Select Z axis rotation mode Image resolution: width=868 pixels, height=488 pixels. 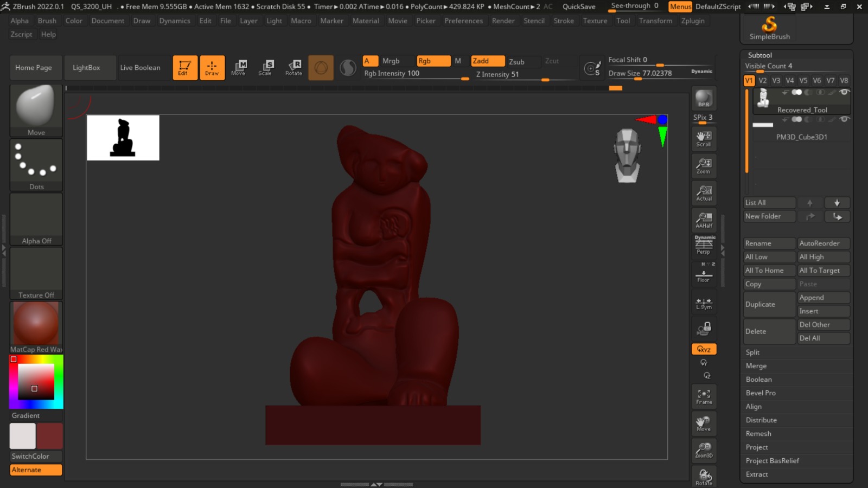(x=707, y=375)
